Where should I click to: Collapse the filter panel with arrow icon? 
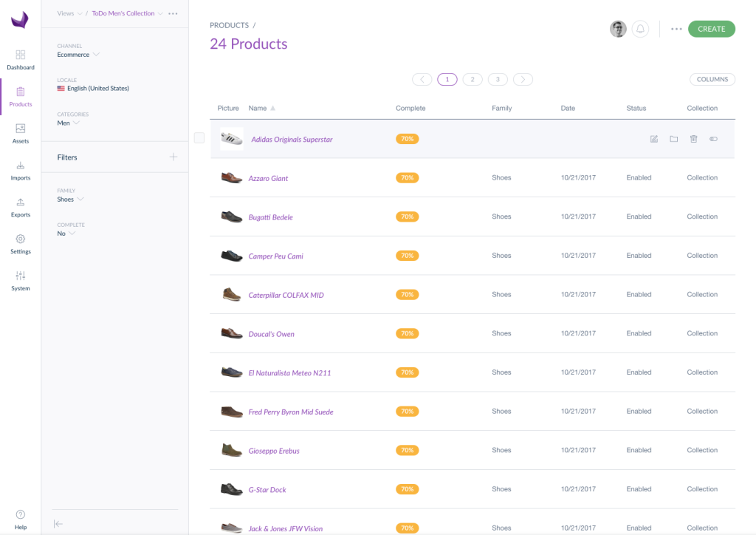click(58, 523)
